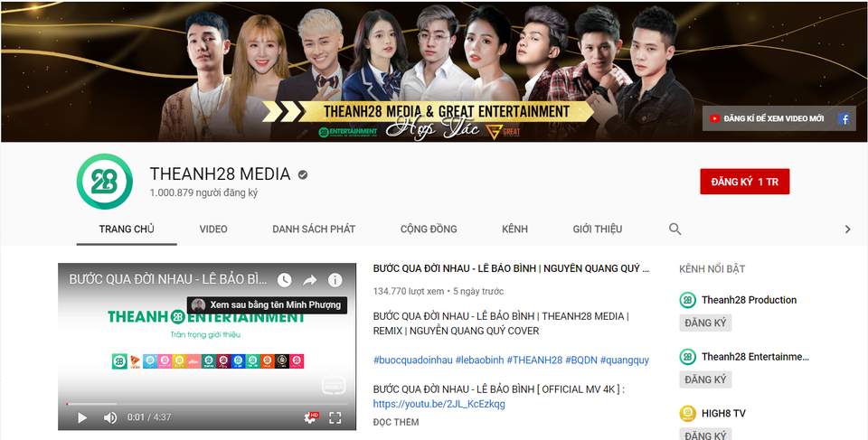Click the video progress bar

click(x=207, y=404)
